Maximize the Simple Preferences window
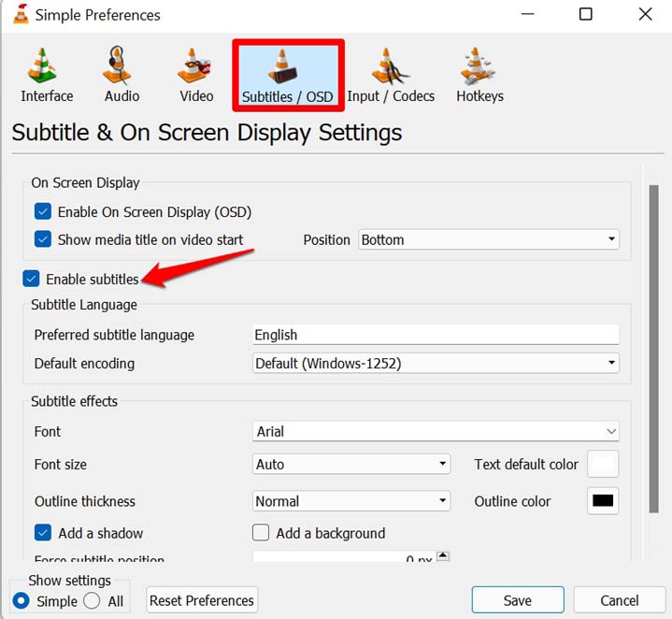The width and height of the screenshot is (672, 619). point(586,14)
